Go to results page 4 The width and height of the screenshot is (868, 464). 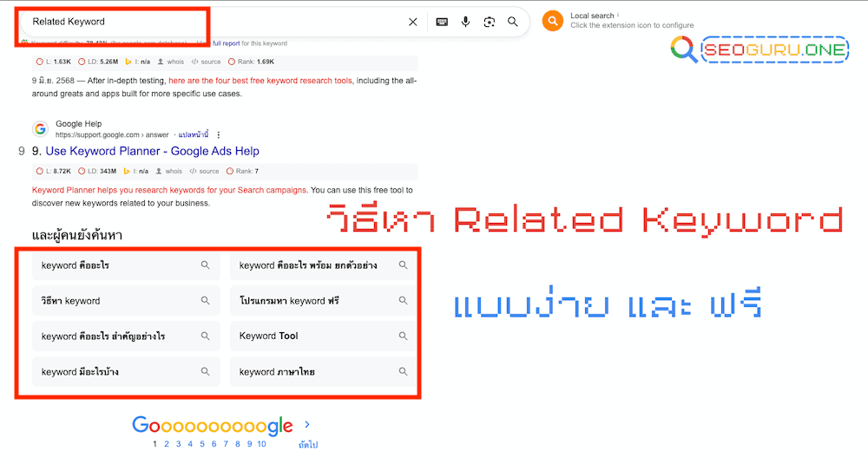tap(190, 444)
